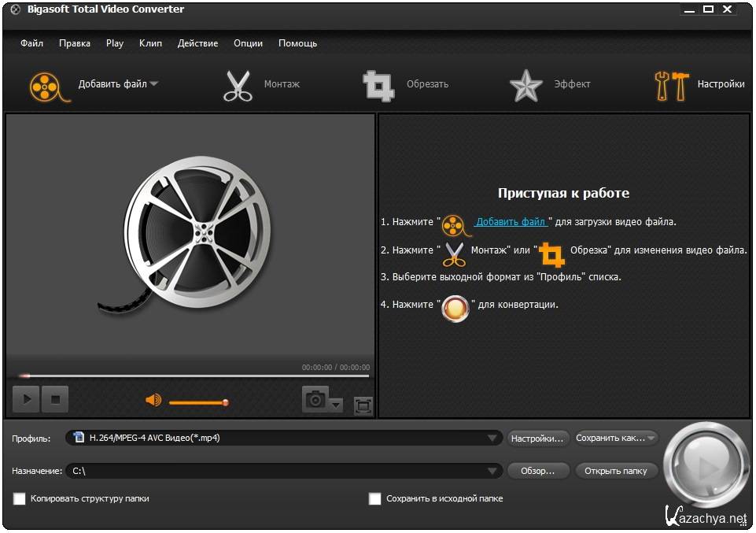Expand the Профиль format dropdown

tap(493, 439)
